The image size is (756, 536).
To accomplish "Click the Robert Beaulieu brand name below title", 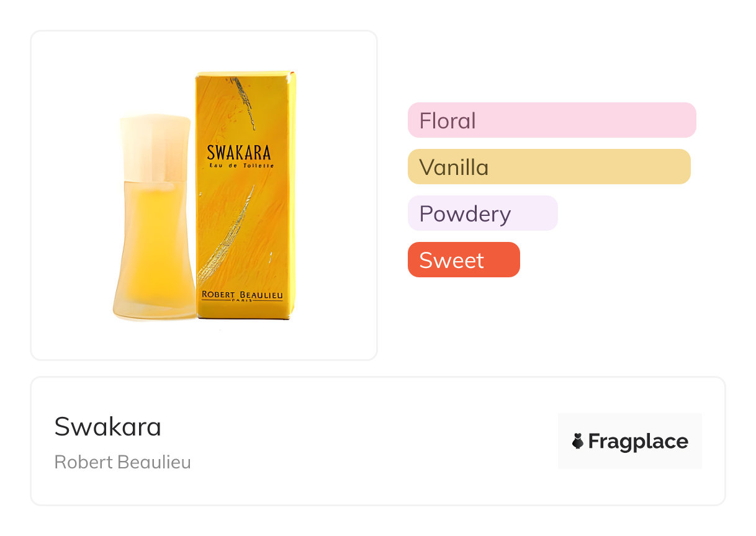I will pos(123,462).
